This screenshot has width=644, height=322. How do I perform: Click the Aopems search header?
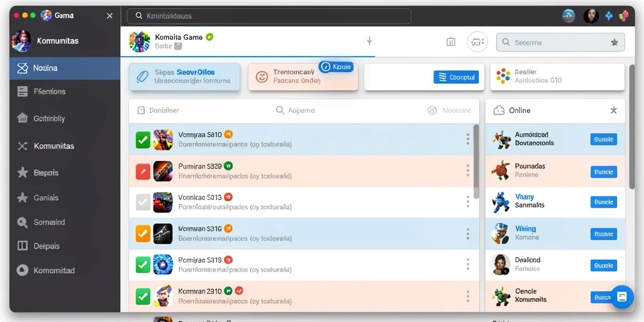coord(296,111)
